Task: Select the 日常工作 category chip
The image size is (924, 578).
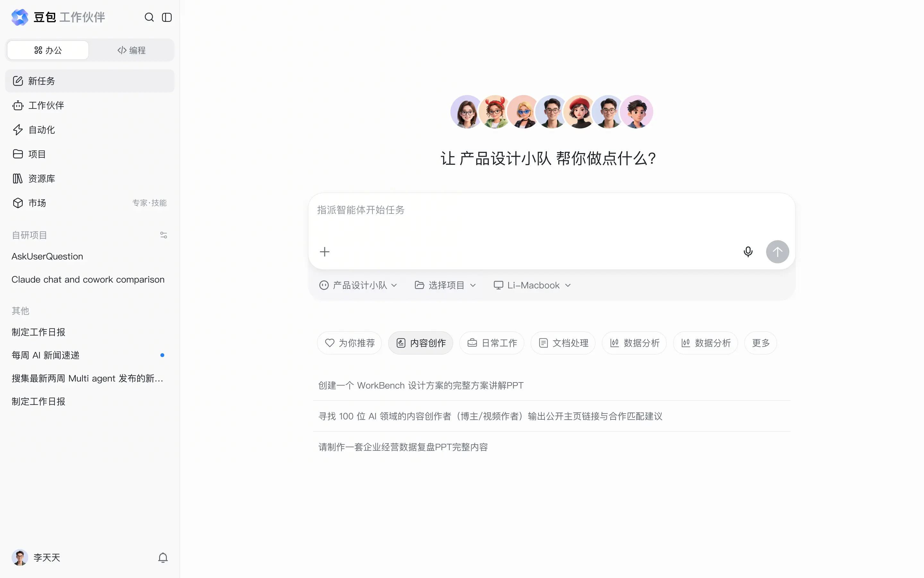Action: (492, 343)
